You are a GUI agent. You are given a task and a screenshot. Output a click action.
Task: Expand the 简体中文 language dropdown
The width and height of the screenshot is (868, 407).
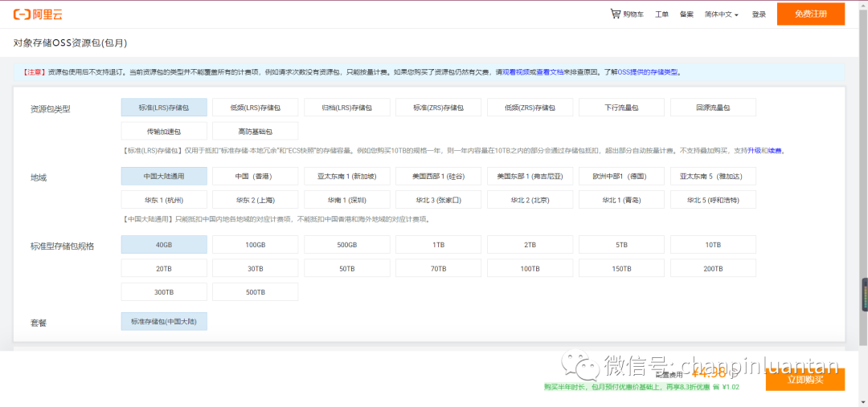point(721,14)
